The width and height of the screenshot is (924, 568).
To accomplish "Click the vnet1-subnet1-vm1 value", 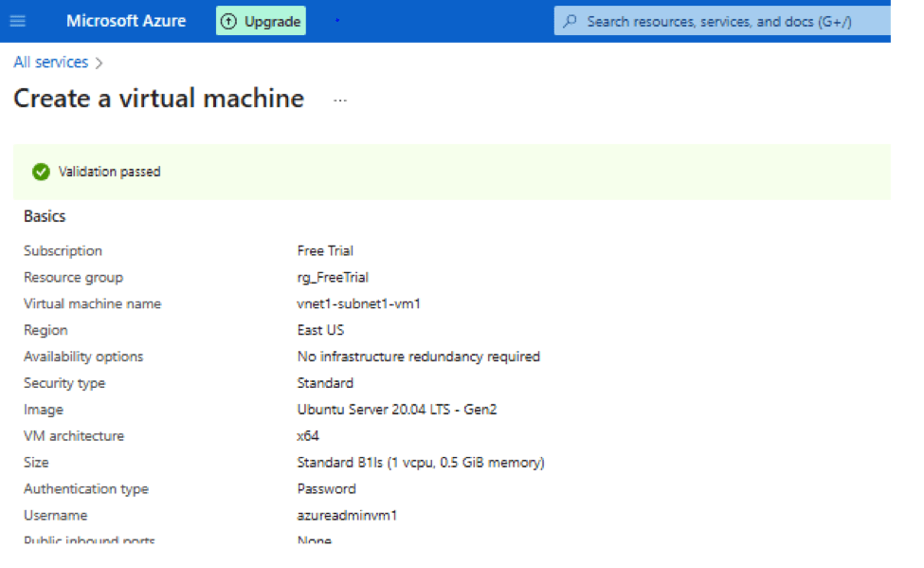I will click(359, 303).
